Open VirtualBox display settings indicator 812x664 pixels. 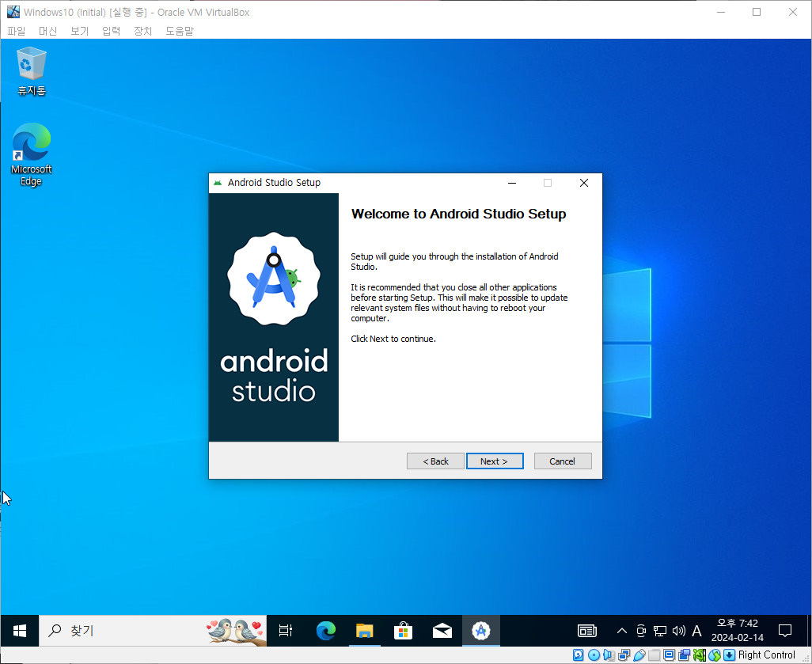click(669, 655)
